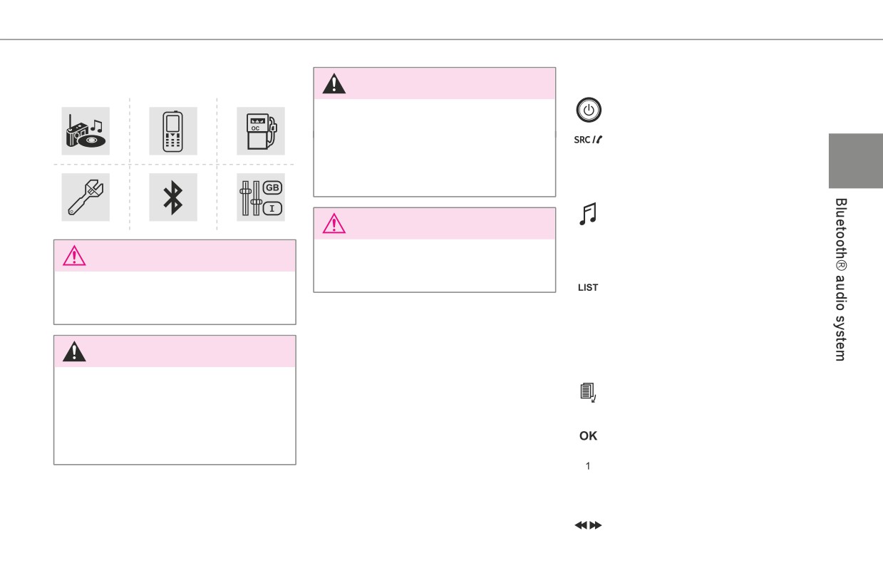This screenshot has height=588, width=883.
Task: Click the document pages menu icon
Action: 588,392
